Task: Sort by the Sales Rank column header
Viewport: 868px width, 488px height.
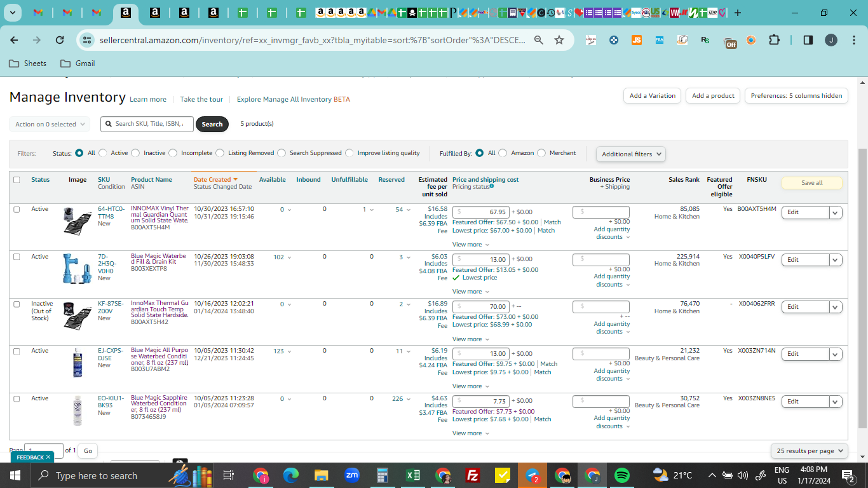Action: [684, 180]
